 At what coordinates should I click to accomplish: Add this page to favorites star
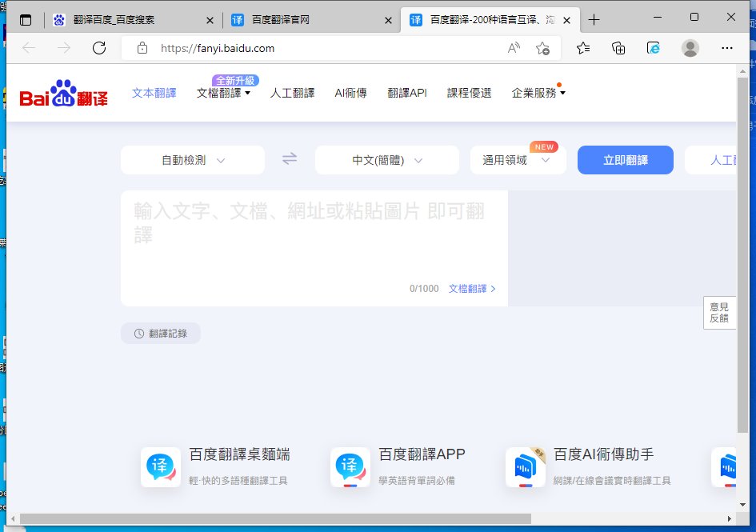point(542,48)
